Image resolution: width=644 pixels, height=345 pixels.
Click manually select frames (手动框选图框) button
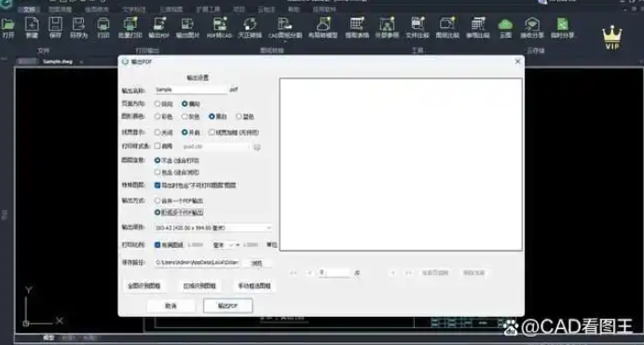coord(254,286)
